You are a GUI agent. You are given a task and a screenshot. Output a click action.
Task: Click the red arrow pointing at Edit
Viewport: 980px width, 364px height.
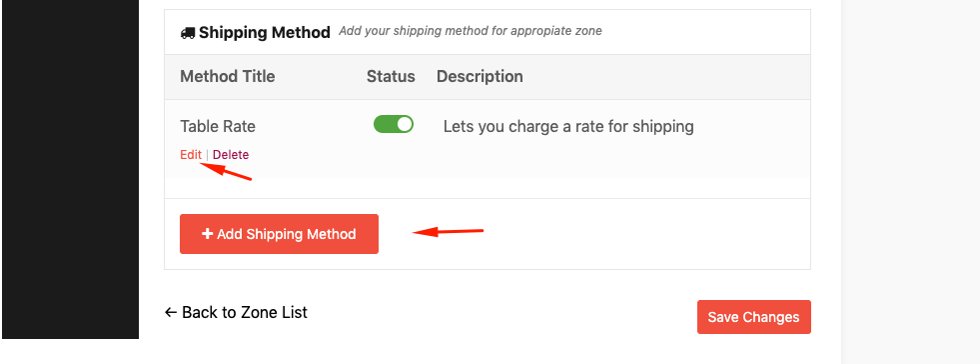click(225, 171)
